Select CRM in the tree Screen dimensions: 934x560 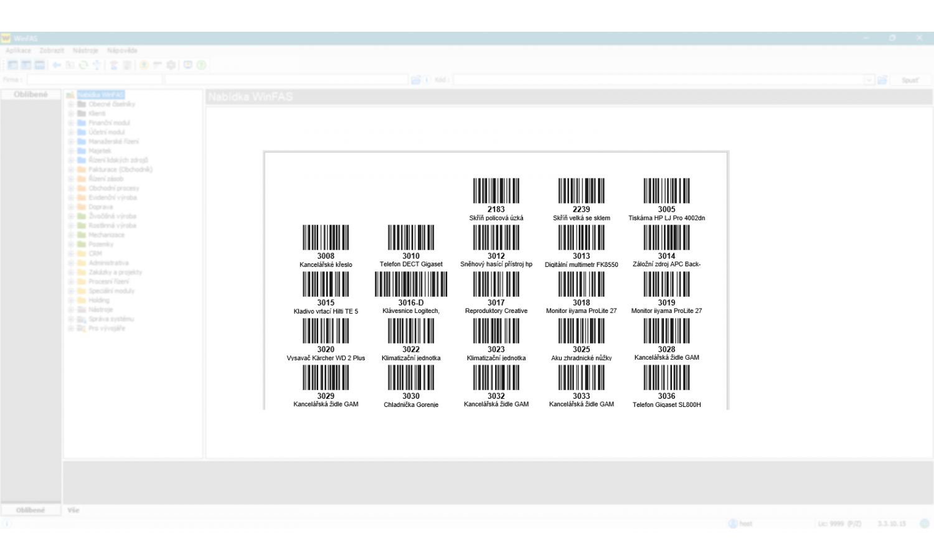pos(95,253)
